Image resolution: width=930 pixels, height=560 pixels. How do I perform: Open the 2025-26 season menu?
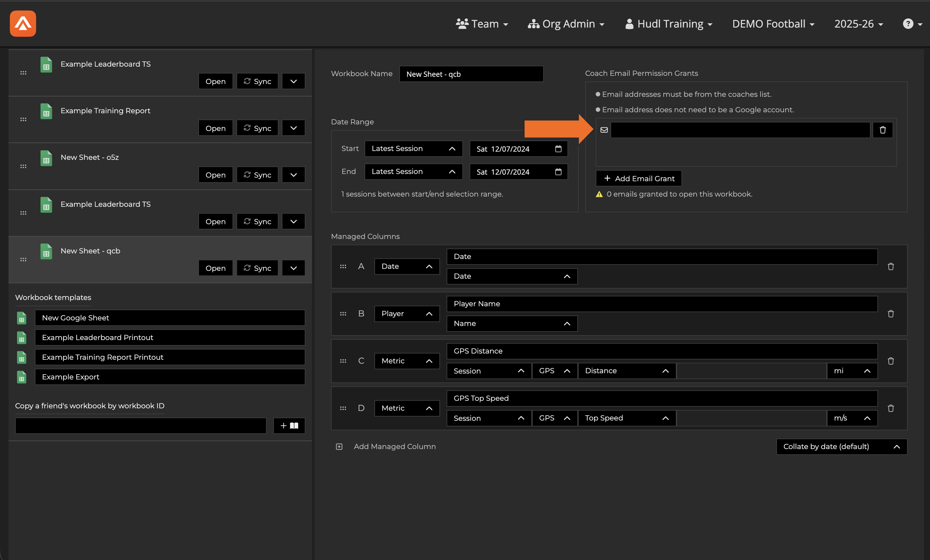click(x=858, y=24)
